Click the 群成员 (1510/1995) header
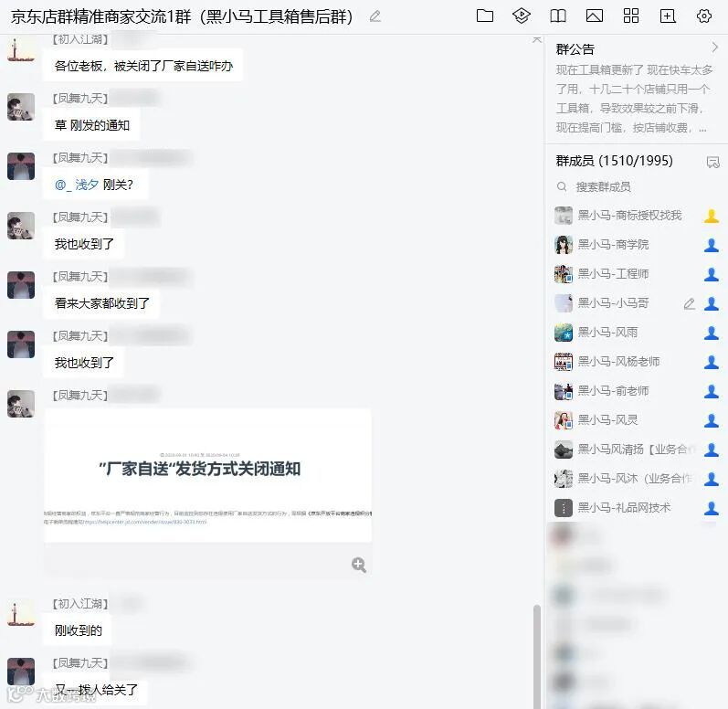Image resolution: width=728 pixels, height=709 pixels. pyautogui.click(x=614, y=161)
